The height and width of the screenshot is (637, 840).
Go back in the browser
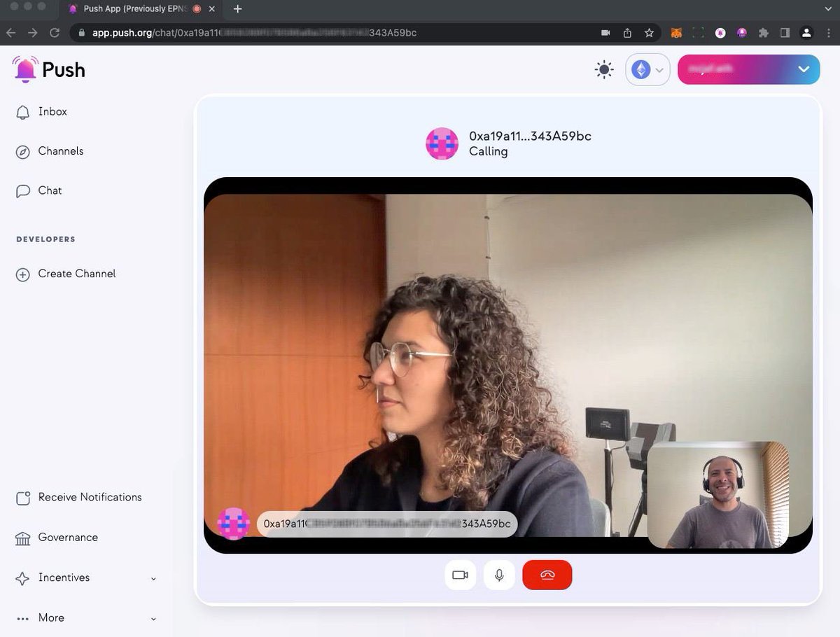coord(10,33)
